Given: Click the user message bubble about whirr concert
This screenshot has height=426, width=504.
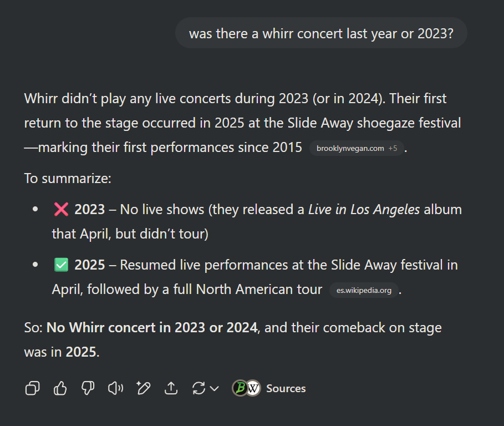Looking at the screenshot, I should pyautogui.click(x=321, y=33).
